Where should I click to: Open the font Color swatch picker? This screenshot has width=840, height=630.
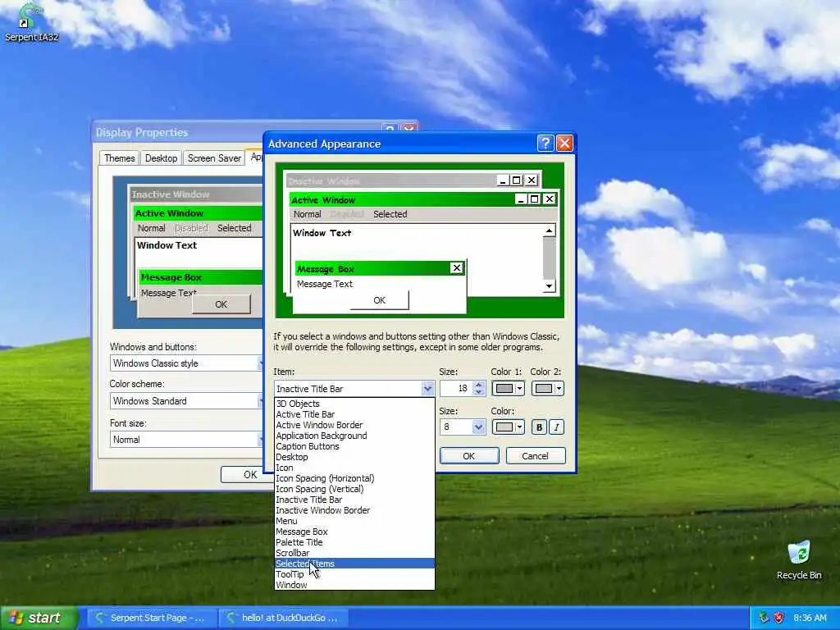coord(508,427)
